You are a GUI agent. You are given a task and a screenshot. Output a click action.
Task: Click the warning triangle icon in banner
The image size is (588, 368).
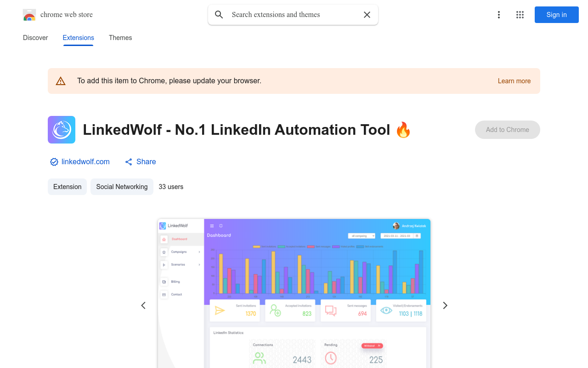[x=61, y=81]
